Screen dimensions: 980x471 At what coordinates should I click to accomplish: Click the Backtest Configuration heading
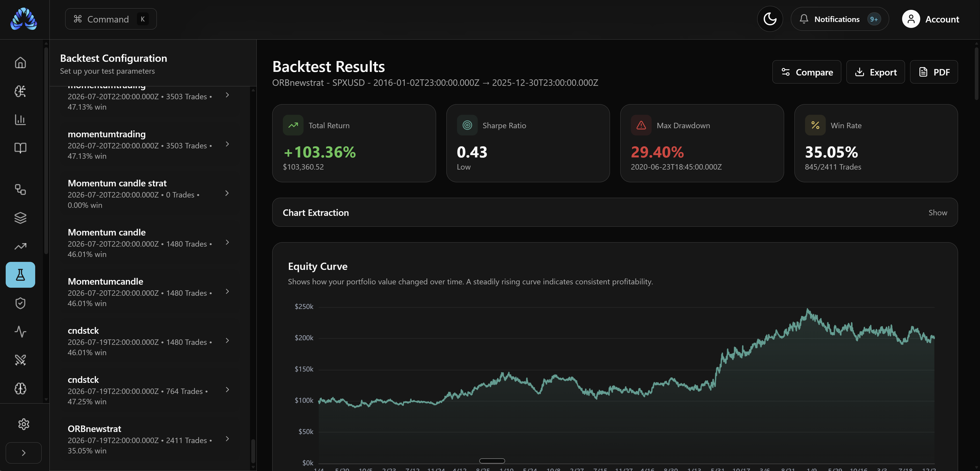113,58
